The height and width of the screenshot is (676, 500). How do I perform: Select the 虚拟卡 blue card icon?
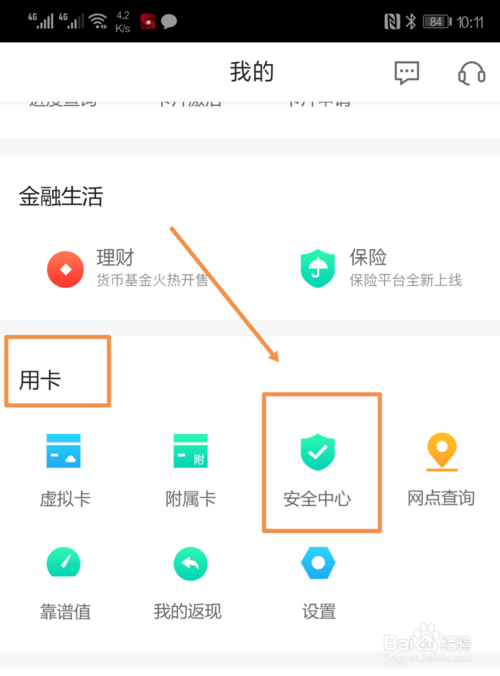pos(64,451)
